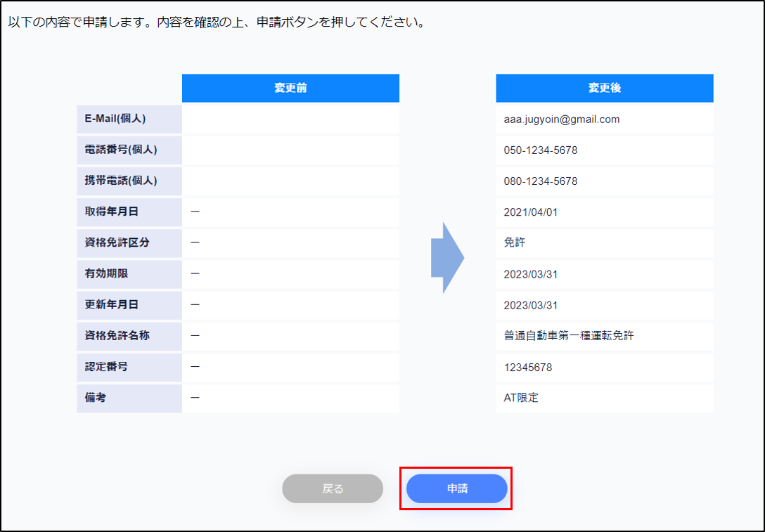Click the instruction text above the table
Viewport: 765px width, 532px height.
(x=216, y=22)
